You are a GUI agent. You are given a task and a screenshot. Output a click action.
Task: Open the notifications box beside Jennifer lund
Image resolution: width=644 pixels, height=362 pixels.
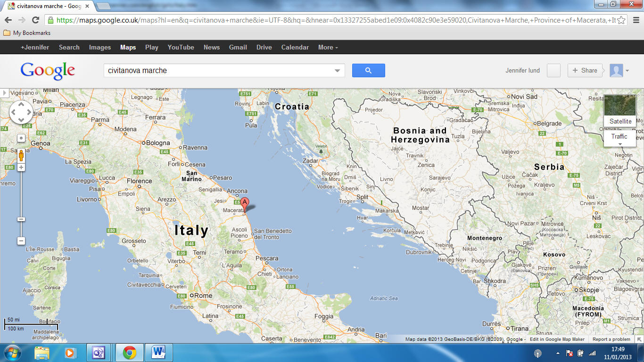pyautogui.click(x=553, y=71)
